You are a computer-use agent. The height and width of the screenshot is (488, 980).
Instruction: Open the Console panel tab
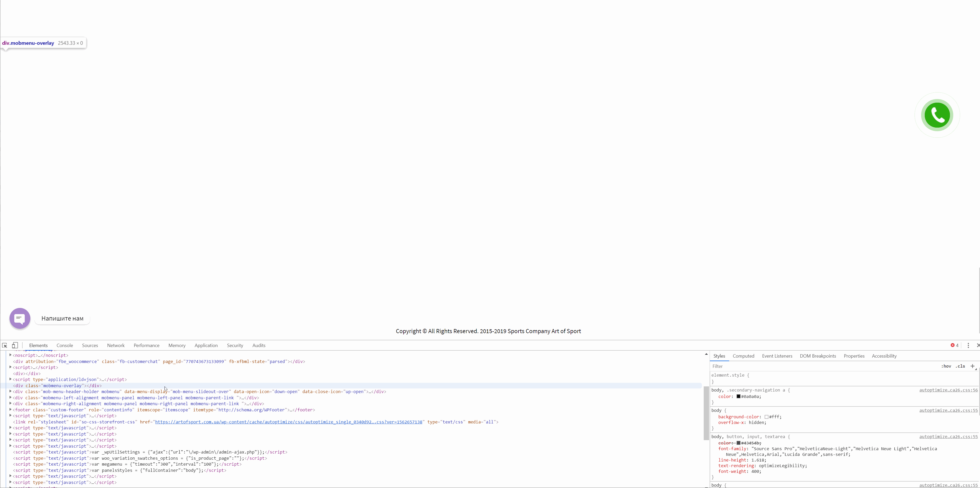click(65, 345)
